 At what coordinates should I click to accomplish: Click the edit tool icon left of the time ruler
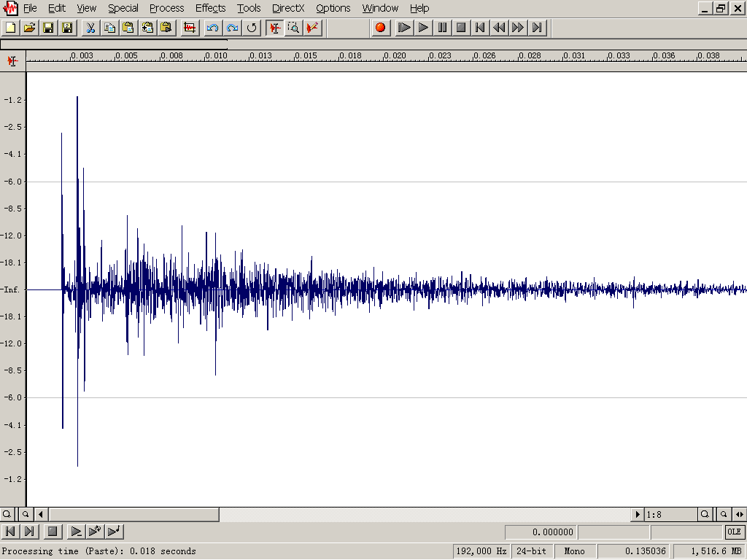pos(13,61)
